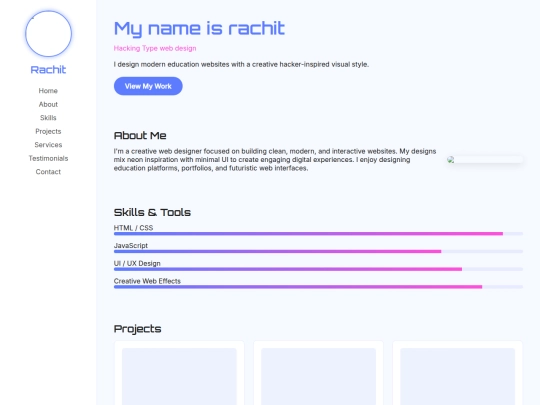Click the UI / UX Design label
This screenshot has height=405, width=540.
[x=137, y=263]
